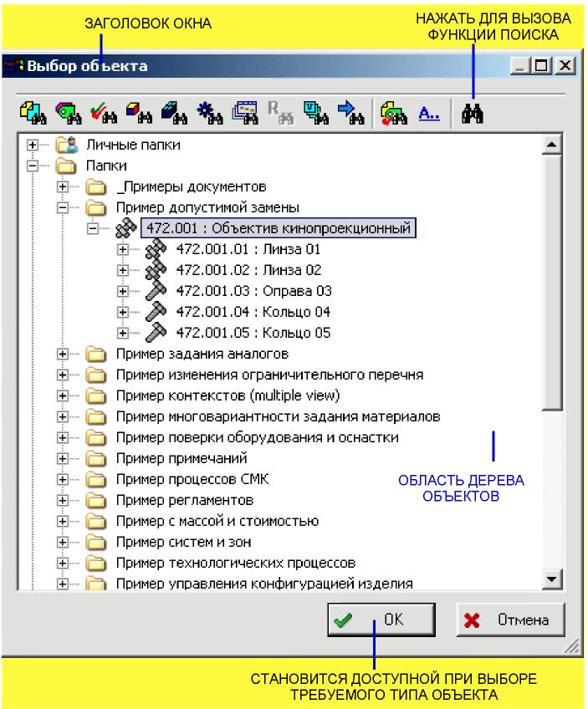Viewport: 588px width, 709px height.
Task: Collapse the Пример допустимой замены folder
Action: pos(63,207)
